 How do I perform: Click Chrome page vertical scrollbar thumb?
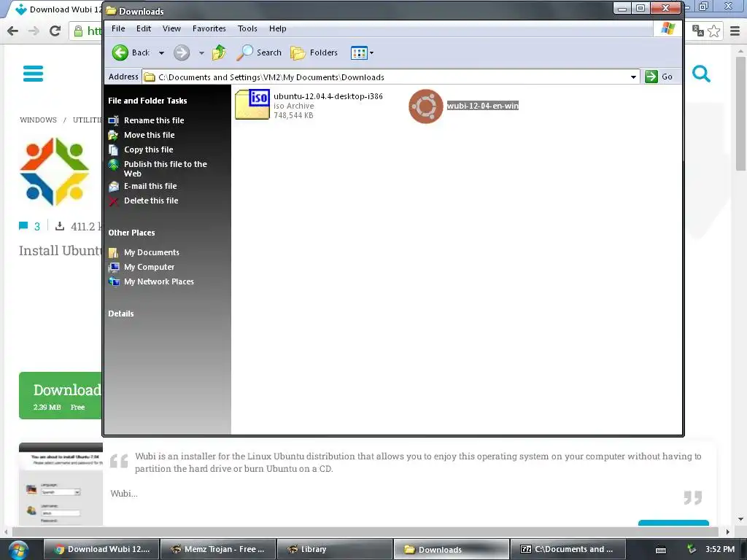pos(740,113)
